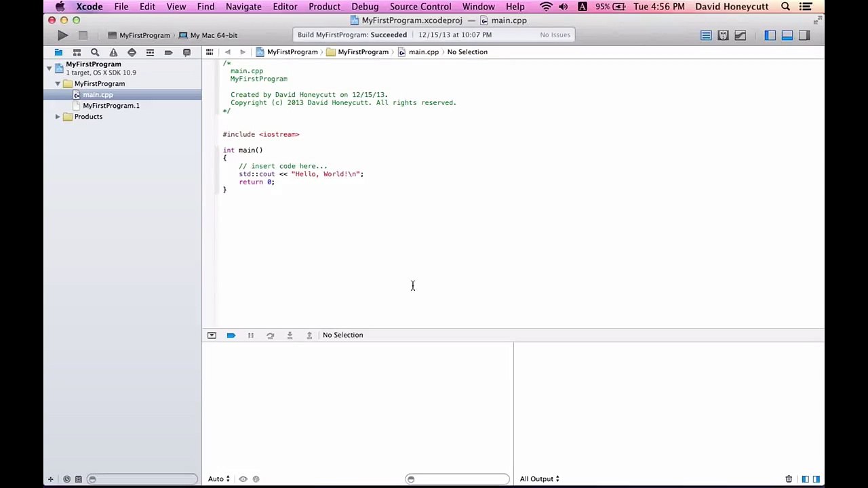Viewport: 868px width, 488px height.
Task: Open the Navigate menu
Action: [x=243, y=7]
